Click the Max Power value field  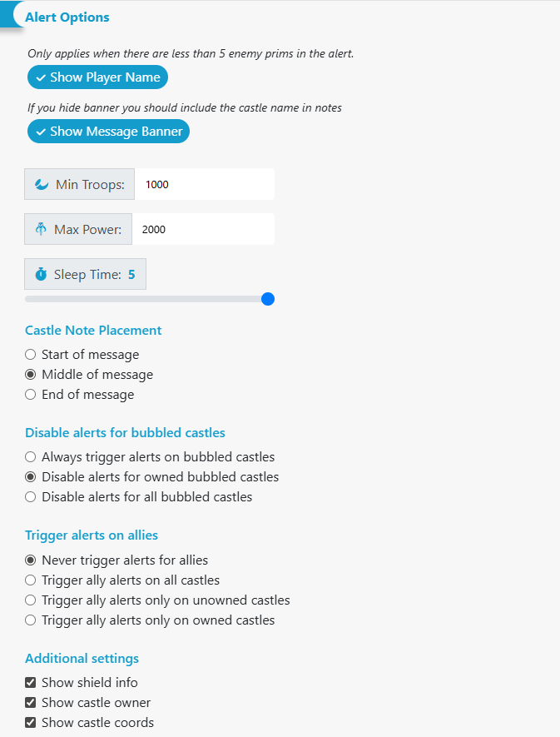coord(204,229)
